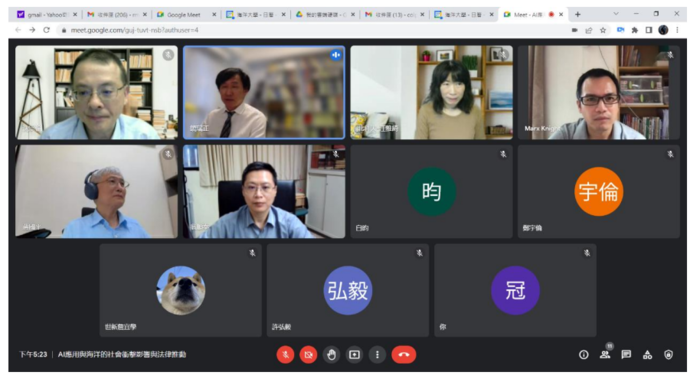
Task: Open the tab search chevron
Action: pyautogui.click(x=616, y=14)
